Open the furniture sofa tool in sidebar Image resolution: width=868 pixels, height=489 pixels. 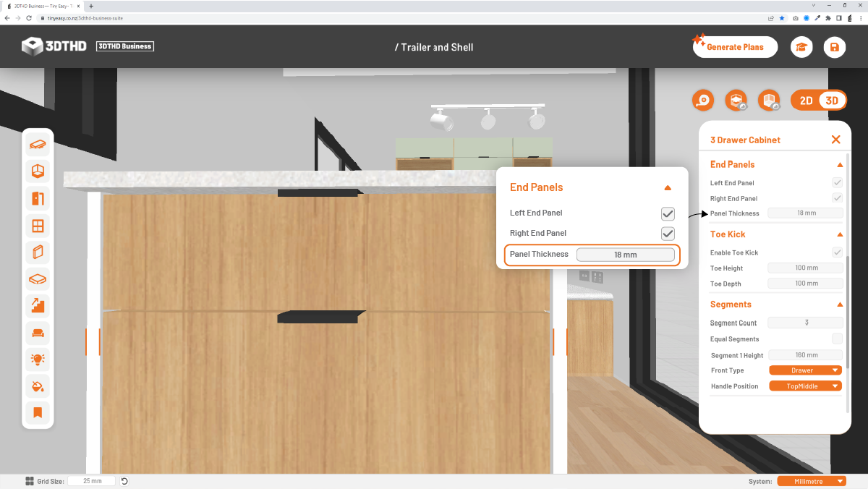[38, 333]
